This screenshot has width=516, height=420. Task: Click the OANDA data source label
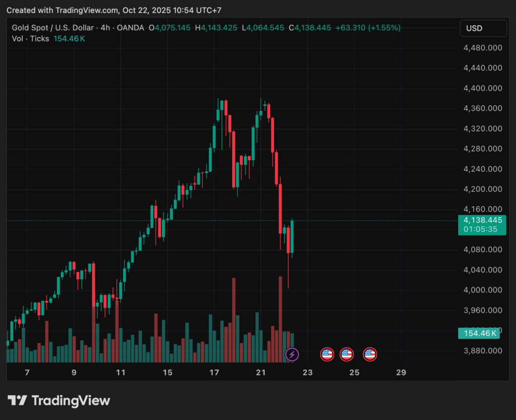tap(130, 28)
